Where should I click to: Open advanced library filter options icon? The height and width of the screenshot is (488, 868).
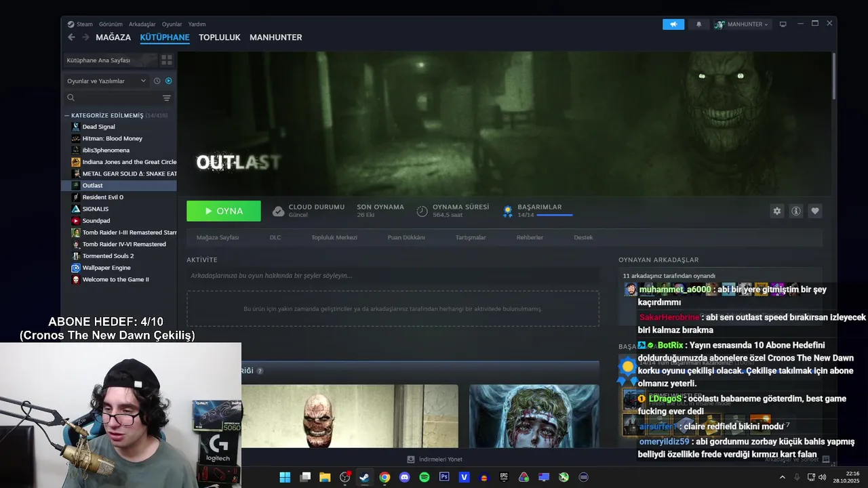(x=167, y=98)
